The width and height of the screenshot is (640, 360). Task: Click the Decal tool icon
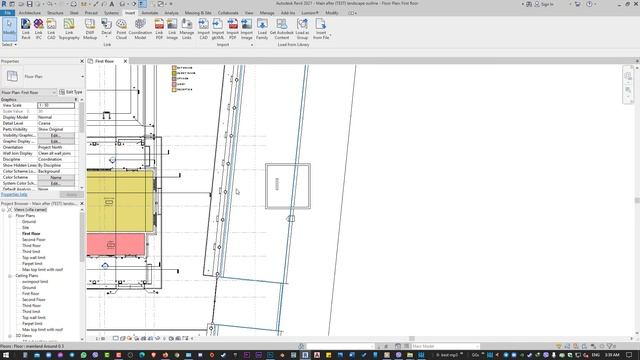pyautogui.click(x=106, y=24)
